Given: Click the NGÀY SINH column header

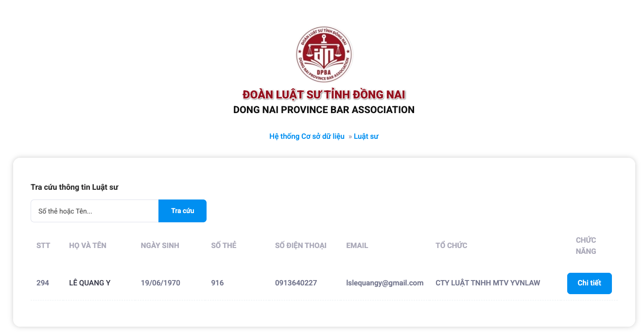Looking at the screenshot, I should point(159,245).
